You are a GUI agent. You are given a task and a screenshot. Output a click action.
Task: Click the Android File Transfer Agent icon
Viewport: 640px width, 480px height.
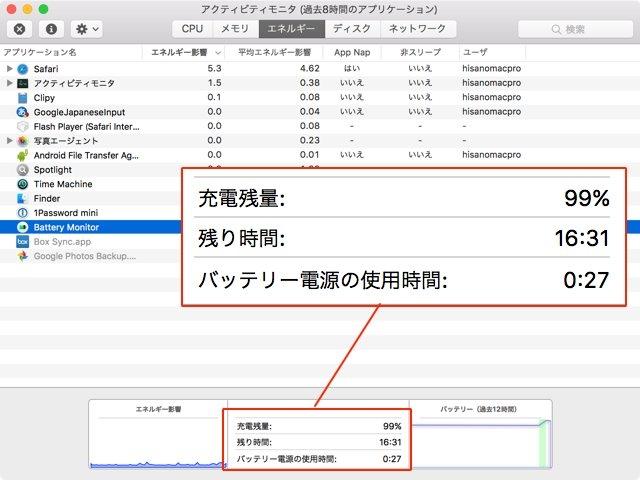(23, 155)
